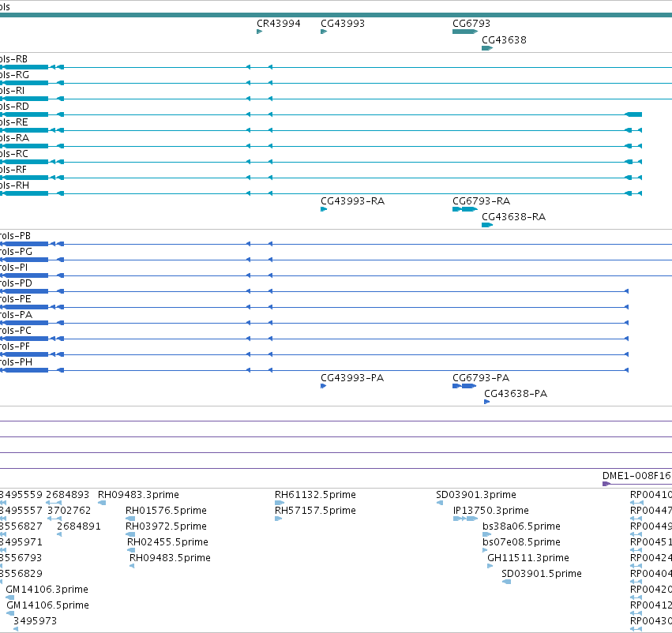Viewport: 672px width, 633px height.
Task: Select the CG43993-PA protein glyph
Action: (x=324, y=386)
